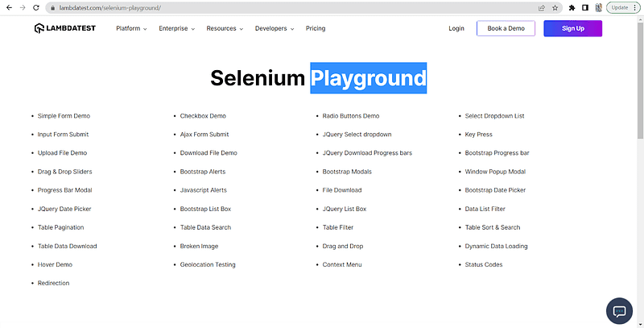Image resolution: width=644 pixels, height=328 pixels.
Task: Open Broken Image link
Action: point(199,247)
